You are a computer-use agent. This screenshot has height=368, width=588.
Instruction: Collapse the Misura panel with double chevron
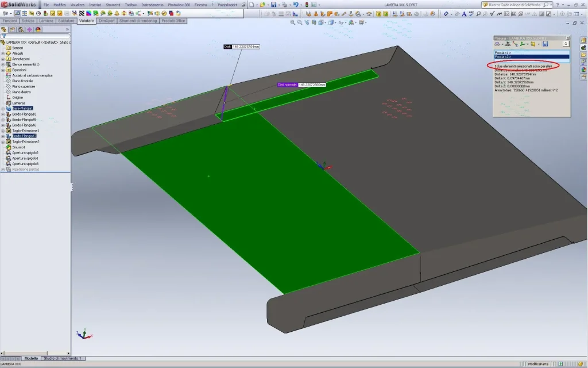click(x=566, y=44)
